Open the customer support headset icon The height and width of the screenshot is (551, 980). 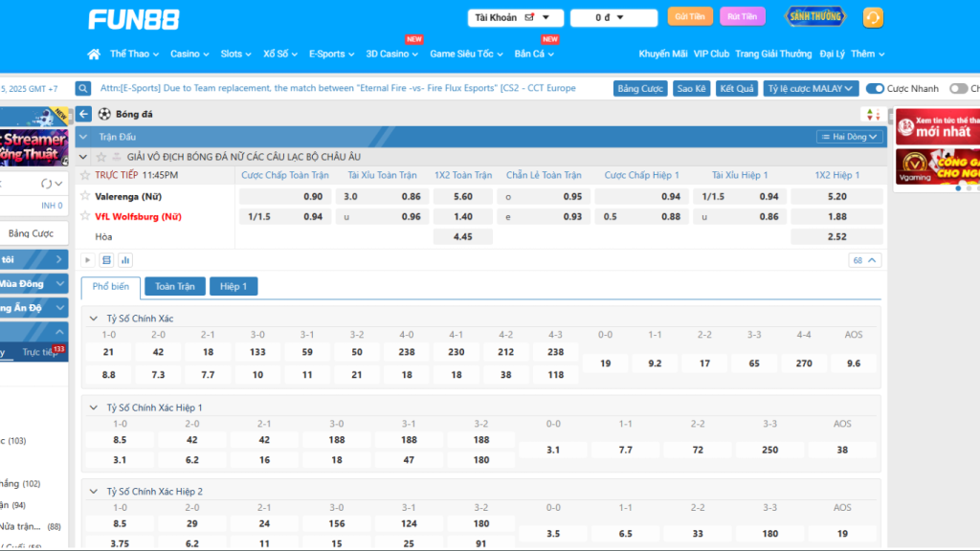873,17
